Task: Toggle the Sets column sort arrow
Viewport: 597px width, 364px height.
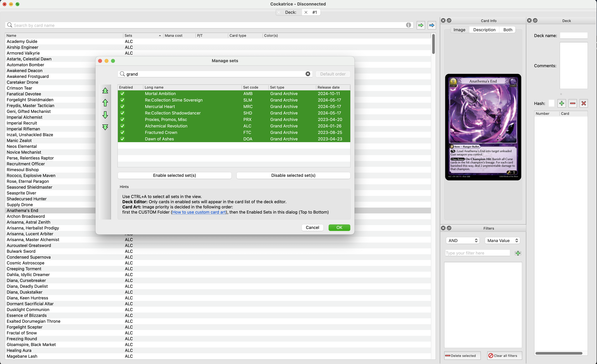Action: [160, 36]
